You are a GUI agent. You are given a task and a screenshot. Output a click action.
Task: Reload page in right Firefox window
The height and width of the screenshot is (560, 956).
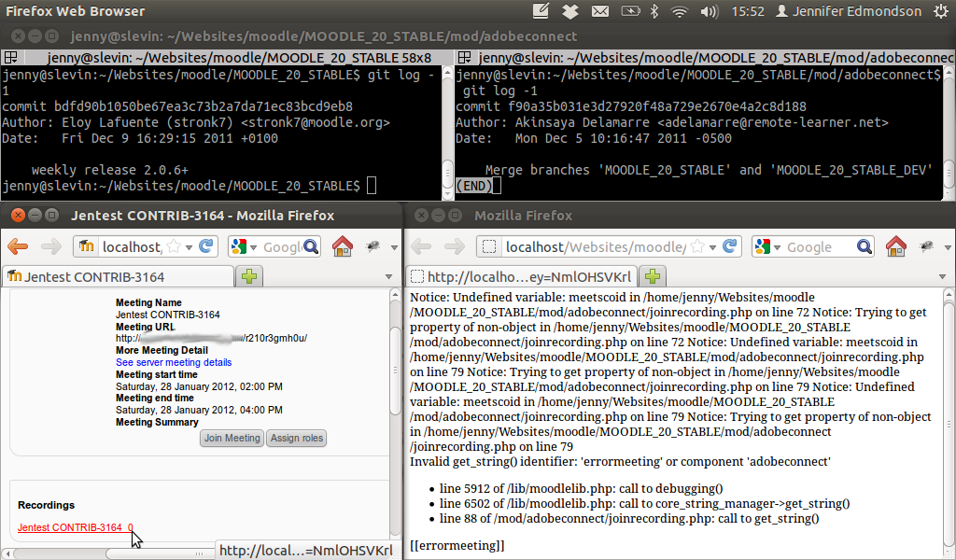730,246
